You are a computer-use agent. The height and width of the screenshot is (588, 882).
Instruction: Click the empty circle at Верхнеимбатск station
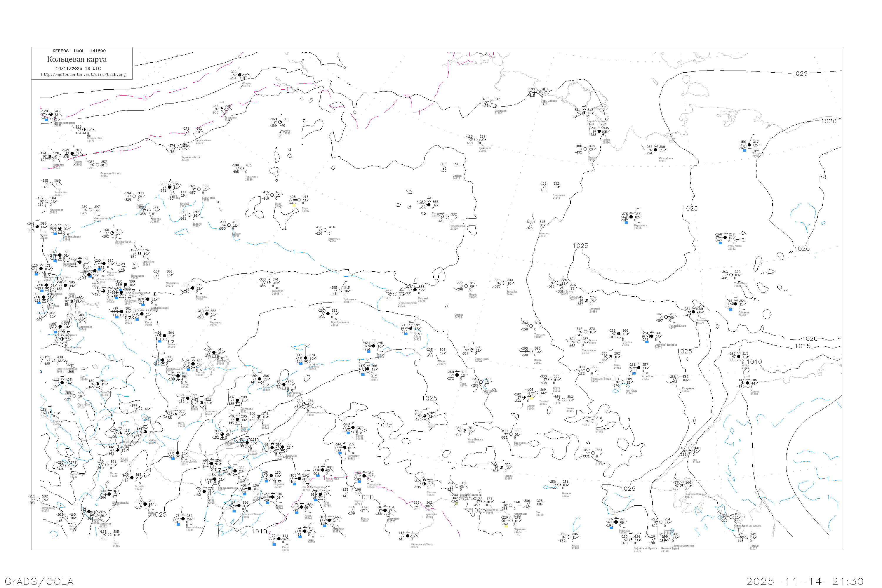[x=178, y=149]
